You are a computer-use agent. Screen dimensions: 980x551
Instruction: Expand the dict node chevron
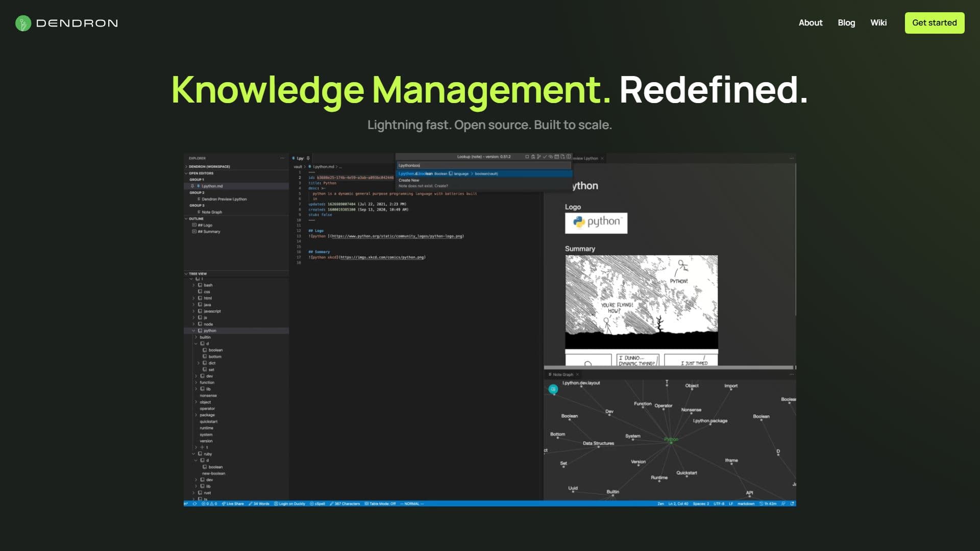coord(198,363)
